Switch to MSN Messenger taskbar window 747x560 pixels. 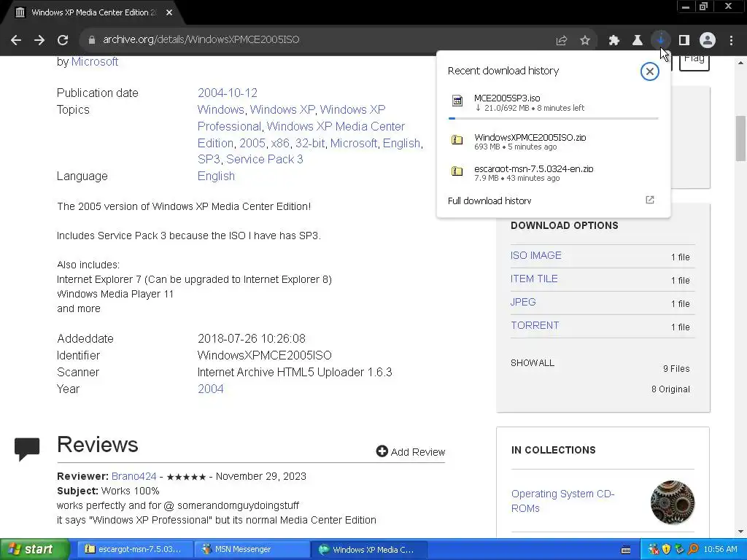(x=252, y=550)
